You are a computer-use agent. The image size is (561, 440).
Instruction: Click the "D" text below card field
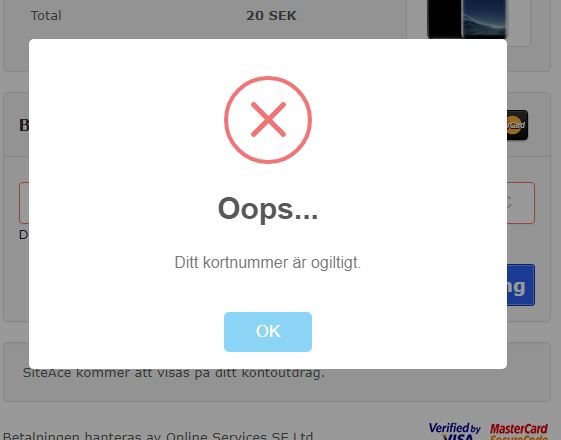pyautogui.click(x=24, y=235)
